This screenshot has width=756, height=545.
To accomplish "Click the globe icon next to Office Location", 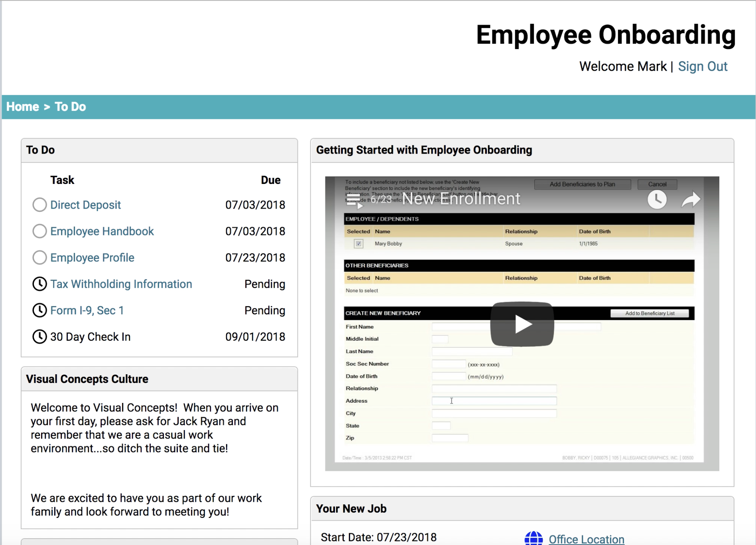I will pos(534,538).
